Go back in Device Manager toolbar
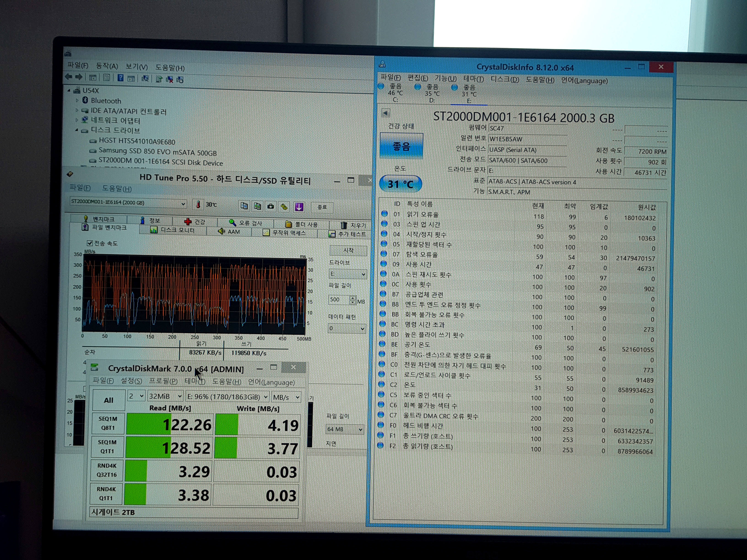The height and width of the screenshot is (560, 747). point(69,77)
